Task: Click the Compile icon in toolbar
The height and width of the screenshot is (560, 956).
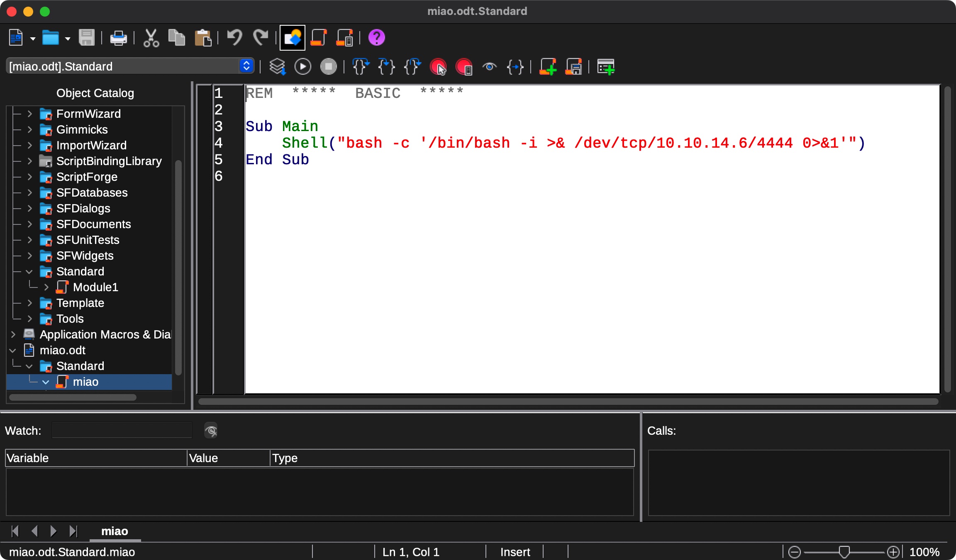Action: coord(277,67)
